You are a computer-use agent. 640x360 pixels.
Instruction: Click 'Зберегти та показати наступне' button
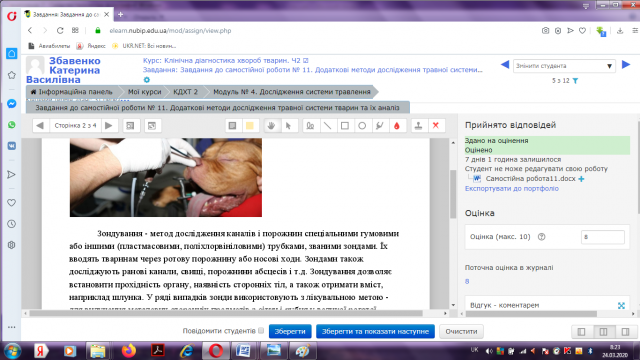tap(375, 331)
